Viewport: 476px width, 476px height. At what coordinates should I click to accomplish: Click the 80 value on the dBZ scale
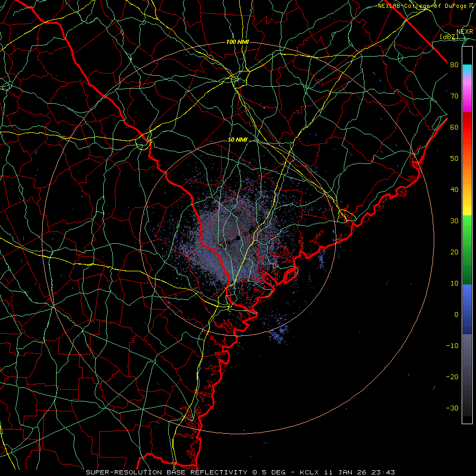tap(454, 65)
